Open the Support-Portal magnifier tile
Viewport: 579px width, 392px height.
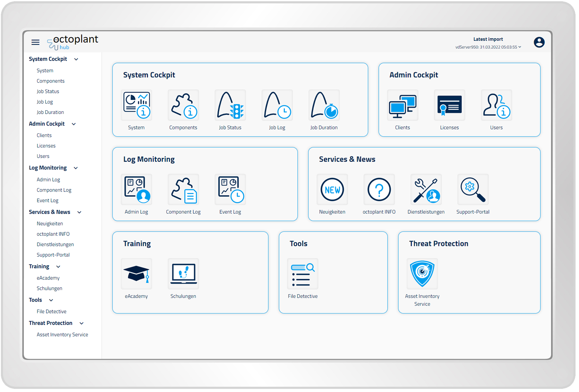click(473, 190)
